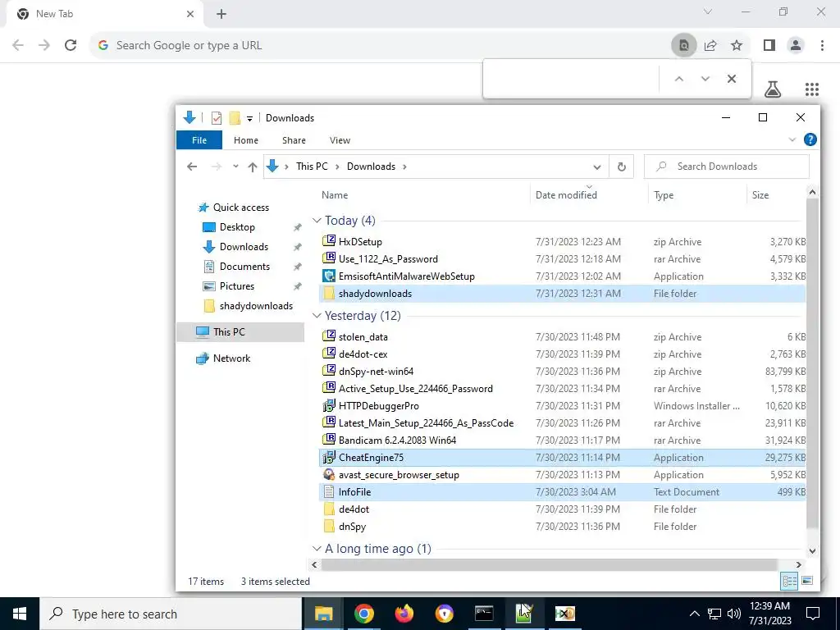Show hidden system tray icons
Image resolution: width=840 pixels, height=630 pixels.
694,614
